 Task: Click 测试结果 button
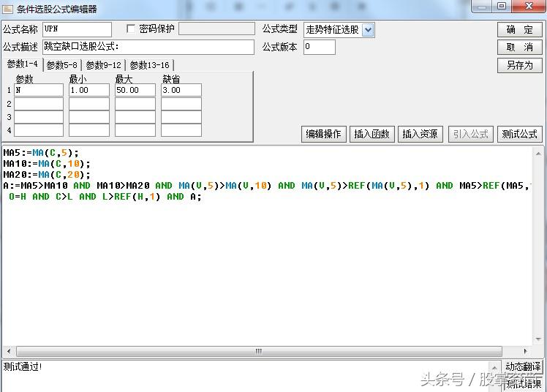pyautogui.click(x=523, y=383)
